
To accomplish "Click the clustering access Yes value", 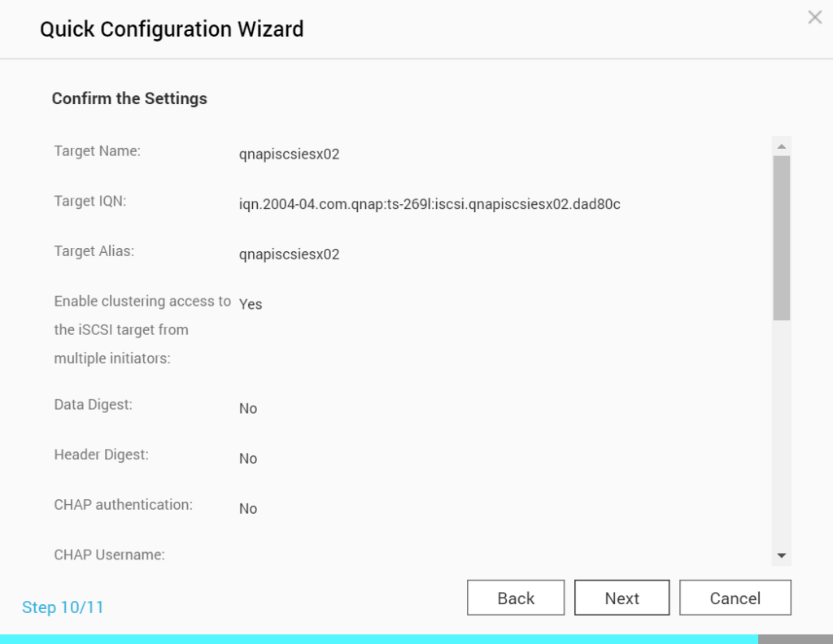I will [x=251, y=304].
